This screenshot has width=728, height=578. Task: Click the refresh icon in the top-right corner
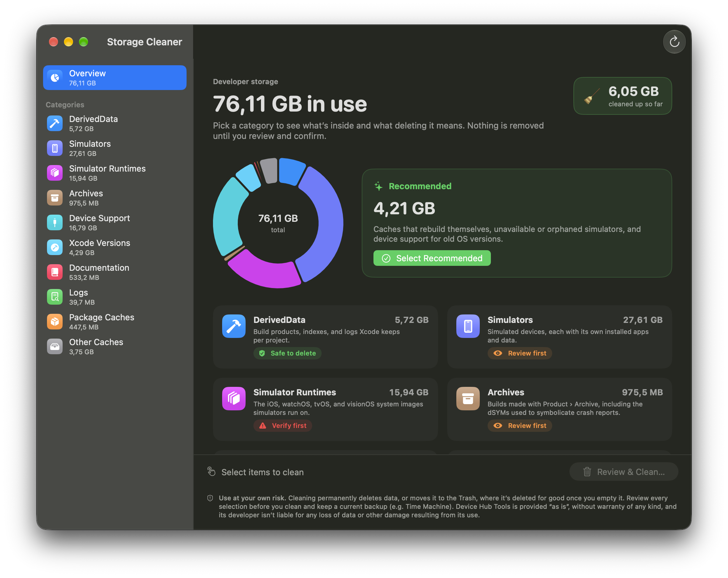pyautogui.click(x=674, y=42)
